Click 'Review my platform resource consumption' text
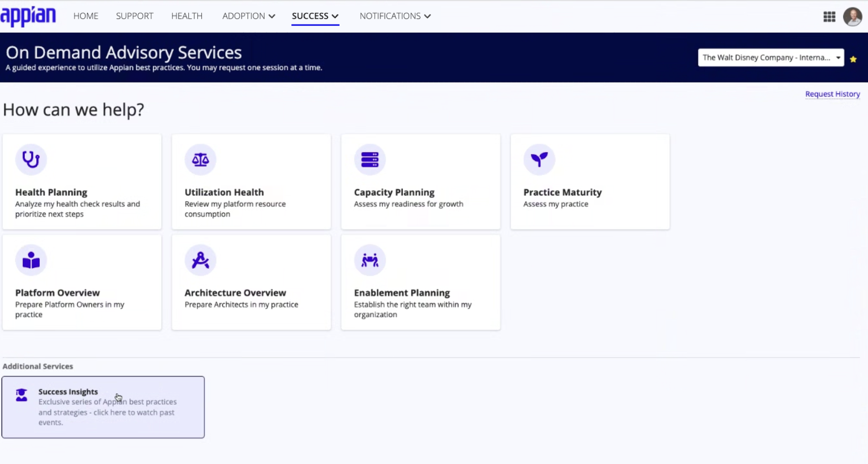This screenshot has height=464, width=868. coord(235,209)
